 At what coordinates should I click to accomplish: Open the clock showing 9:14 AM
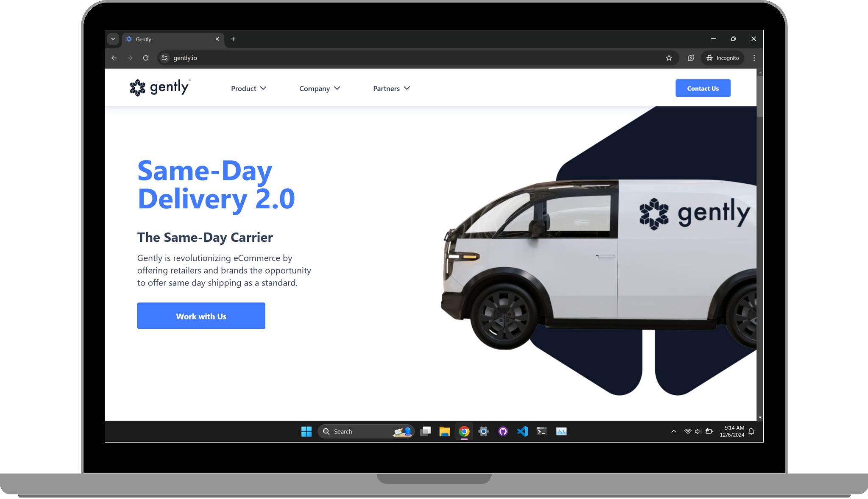[732, 432]
